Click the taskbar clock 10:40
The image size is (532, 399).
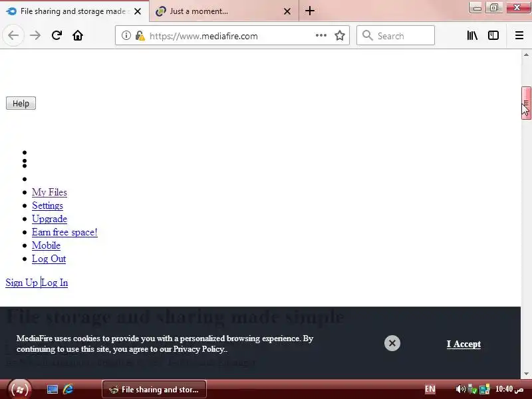point(509,389)
